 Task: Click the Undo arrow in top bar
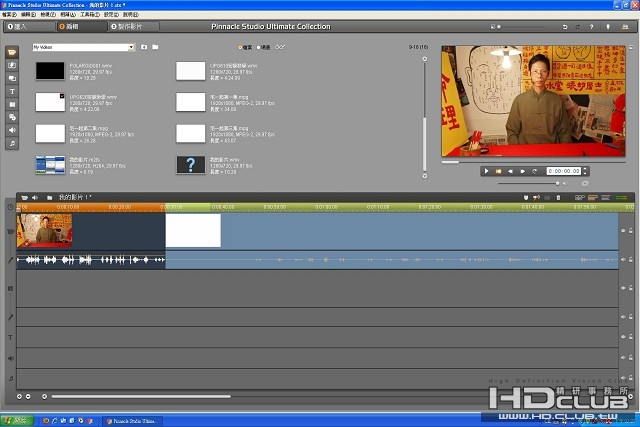pos(565,27)
